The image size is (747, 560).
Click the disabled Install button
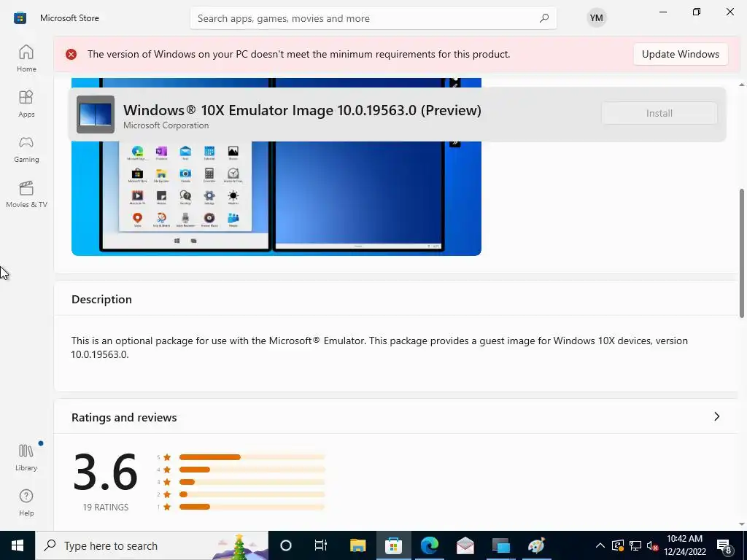click(x=659, y=113)
